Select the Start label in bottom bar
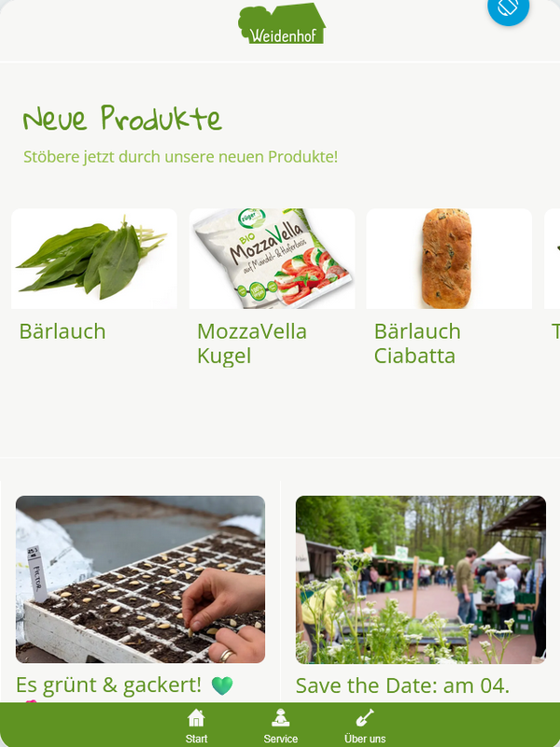 coord(196,739)
